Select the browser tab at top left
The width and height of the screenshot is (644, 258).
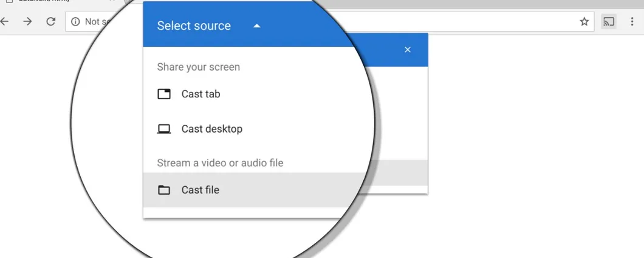[x=55, y=2]
